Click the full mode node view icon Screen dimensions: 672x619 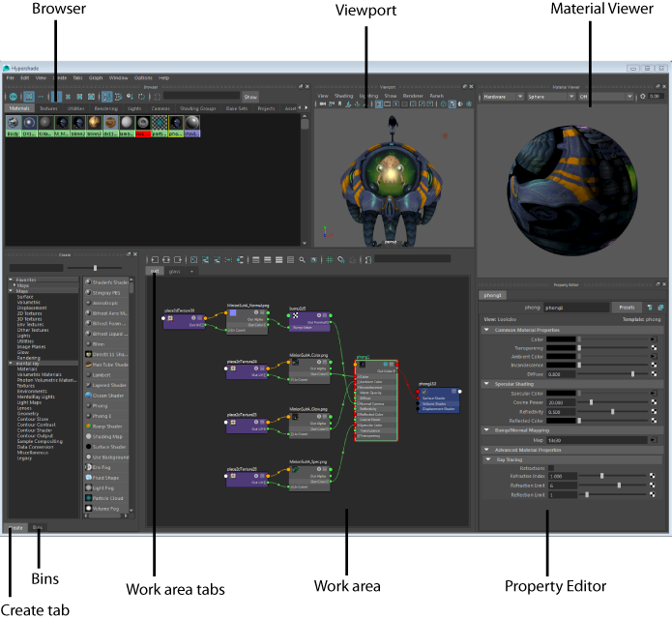pyautogui.click(x=279, y=260)
